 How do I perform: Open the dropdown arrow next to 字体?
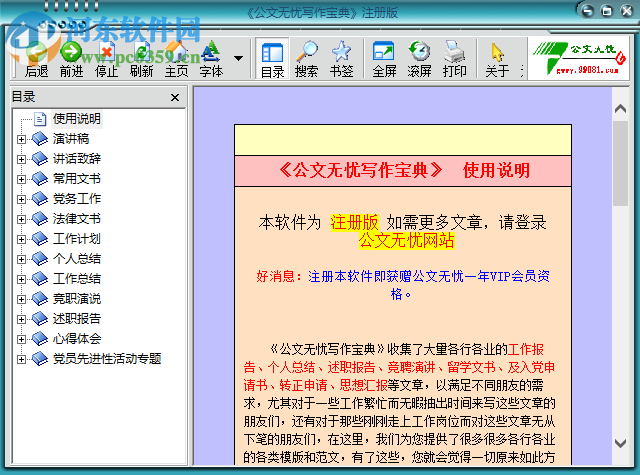coord(238,58)
